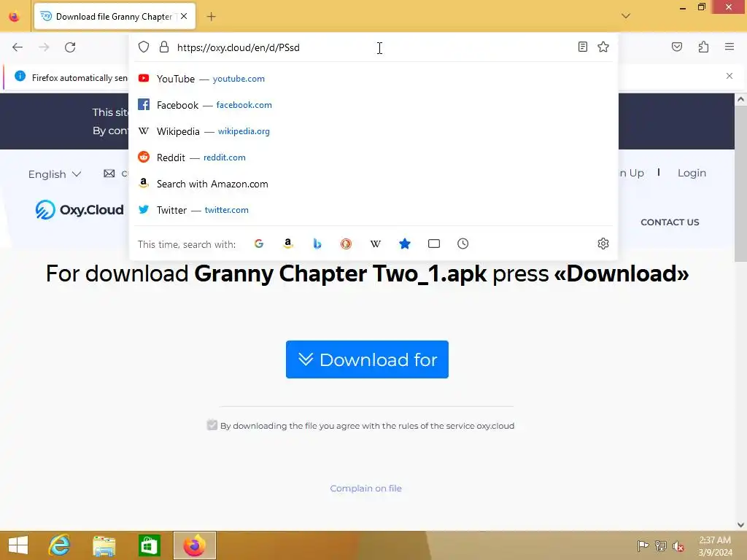Switch to Download file Granny Chapter tab
Viewport: 747px width, 560px height.
coord(115,16)
